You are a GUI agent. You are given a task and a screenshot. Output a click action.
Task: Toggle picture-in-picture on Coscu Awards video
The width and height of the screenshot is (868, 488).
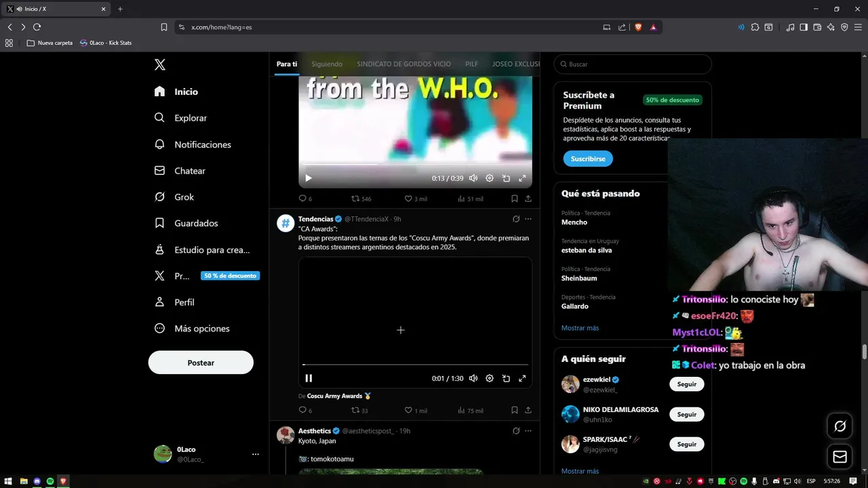point(506,378)
